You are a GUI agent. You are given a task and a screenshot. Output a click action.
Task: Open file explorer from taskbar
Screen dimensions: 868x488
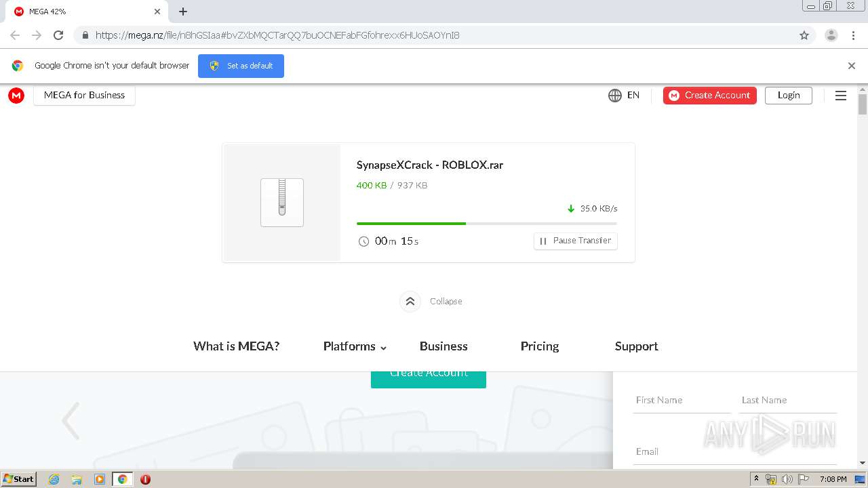pyautogui.click(x=77, y=479)
